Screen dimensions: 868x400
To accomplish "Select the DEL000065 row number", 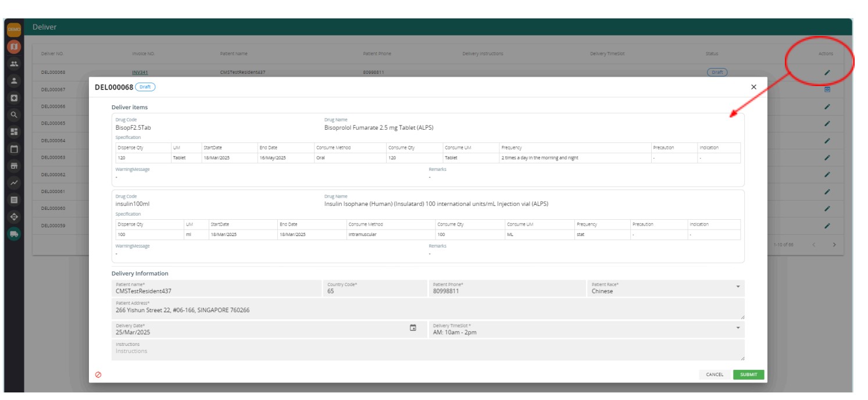I will pos(53,124).
